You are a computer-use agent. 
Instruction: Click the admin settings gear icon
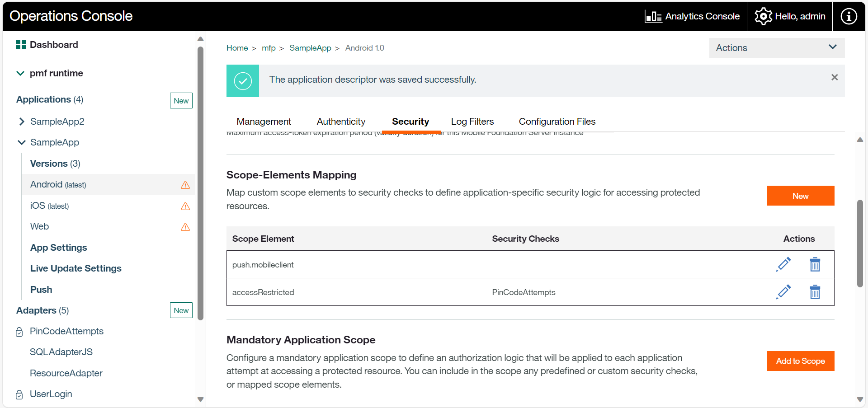tap(763, 16)
